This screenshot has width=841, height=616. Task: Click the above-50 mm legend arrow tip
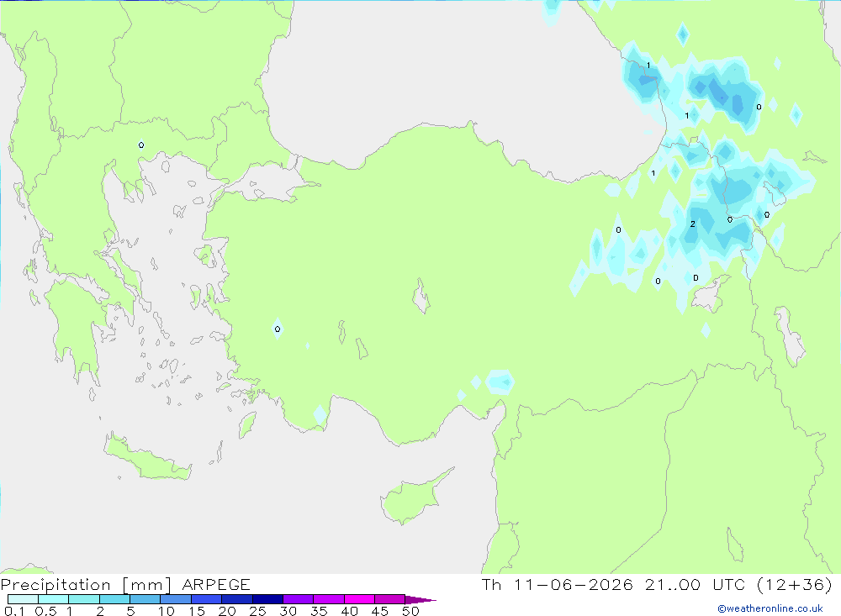pyautogui.click(x=421, y=600)
